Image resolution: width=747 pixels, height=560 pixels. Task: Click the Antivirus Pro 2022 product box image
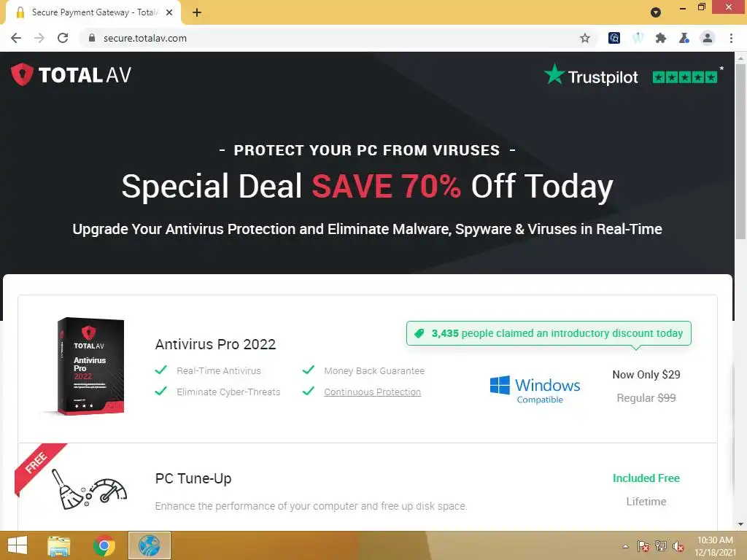pyautogui.click(x=89, y=366)
